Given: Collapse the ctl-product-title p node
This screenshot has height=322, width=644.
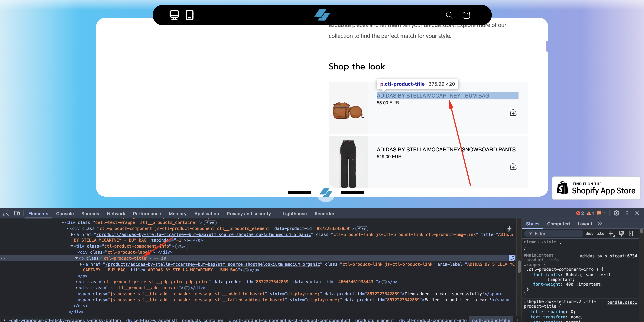Looking at the screenshot, I should coord(76,258).
